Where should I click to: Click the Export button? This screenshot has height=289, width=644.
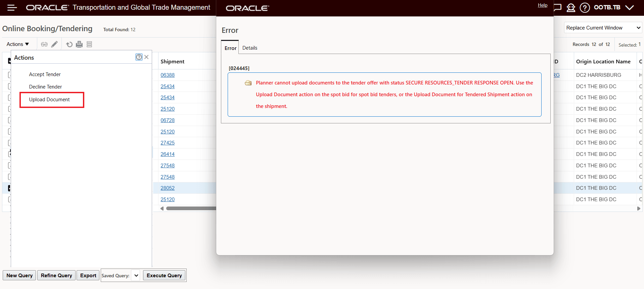[88, 276]
